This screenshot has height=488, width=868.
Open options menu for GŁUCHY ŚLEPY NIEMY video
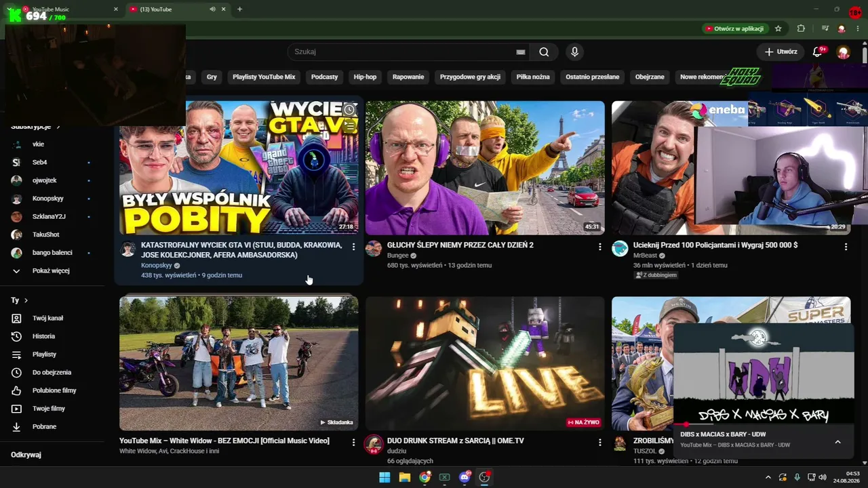coord(599,247)
